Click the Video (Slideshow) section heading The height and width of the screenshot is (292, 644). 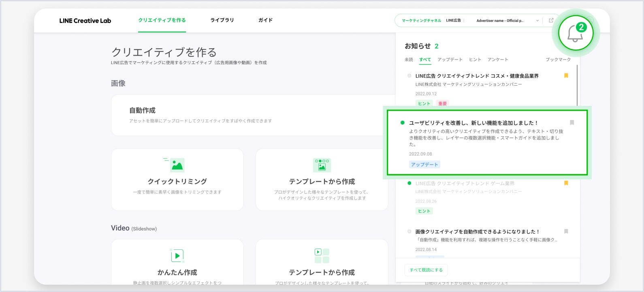(134, 228)
